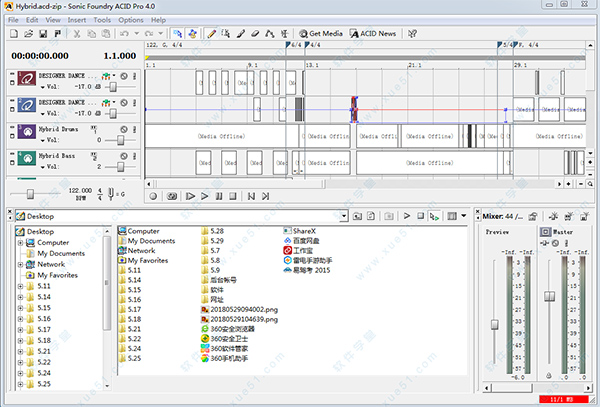Image resolution: width=600 pixels, height=407 pixels.
Task: Solo the first DESIGNER DANCE track
Action: tap(134, 76)
